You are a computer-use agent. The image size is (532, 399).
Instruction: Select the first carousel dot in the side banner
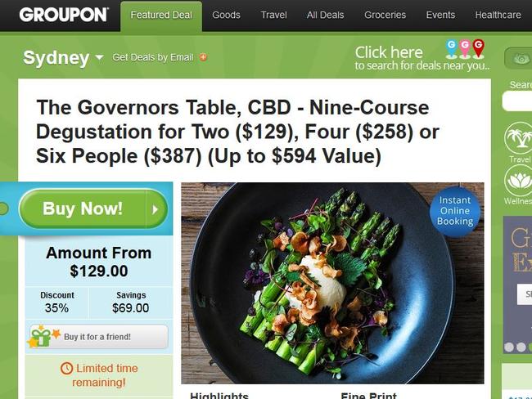[x=509, y=347]
